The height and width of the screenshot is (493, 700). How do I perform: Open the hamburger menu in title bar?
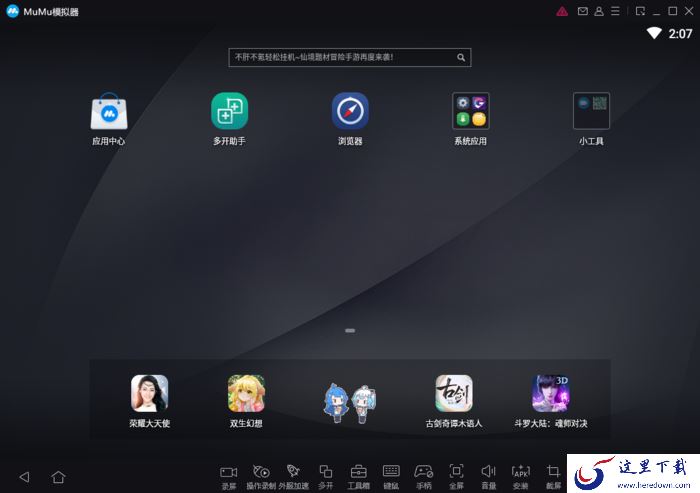615,11
